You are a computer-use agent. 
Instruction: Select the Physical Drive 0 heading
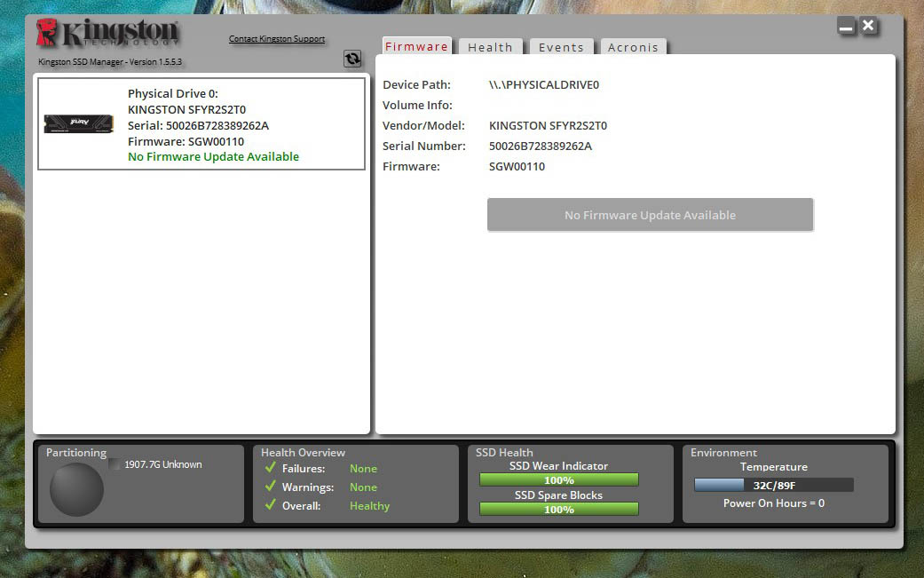173,94
